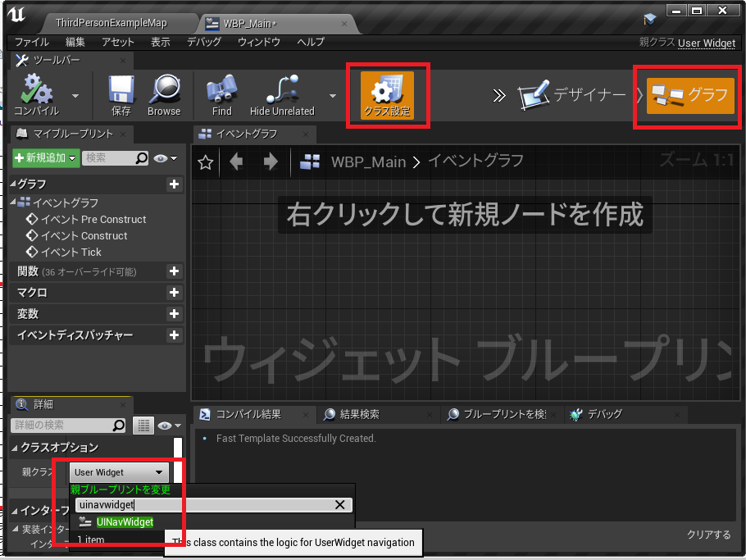746x560 pixels.
Task: Open My Blueprint view options eye
Action: (x=165, y=158)
